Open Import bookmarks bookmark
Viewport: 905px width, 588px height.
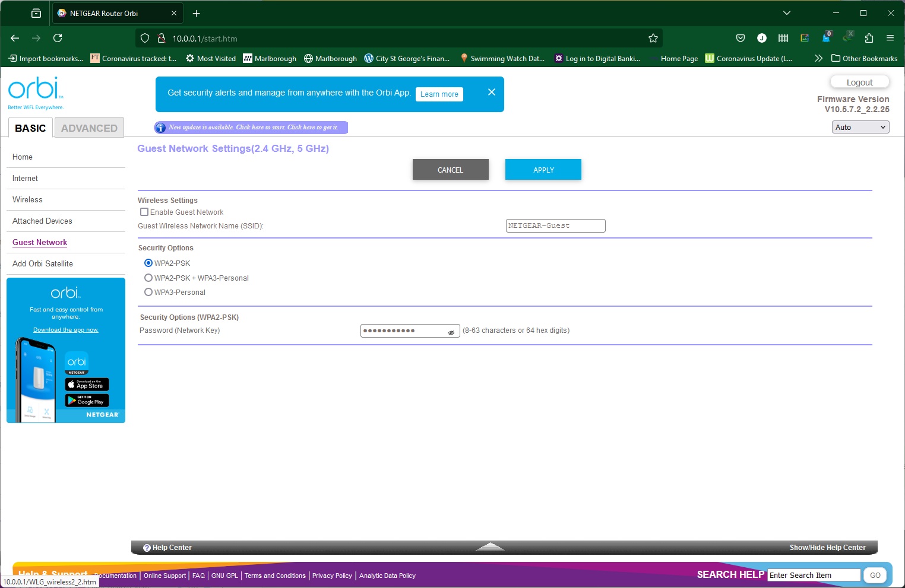[46, 58]
